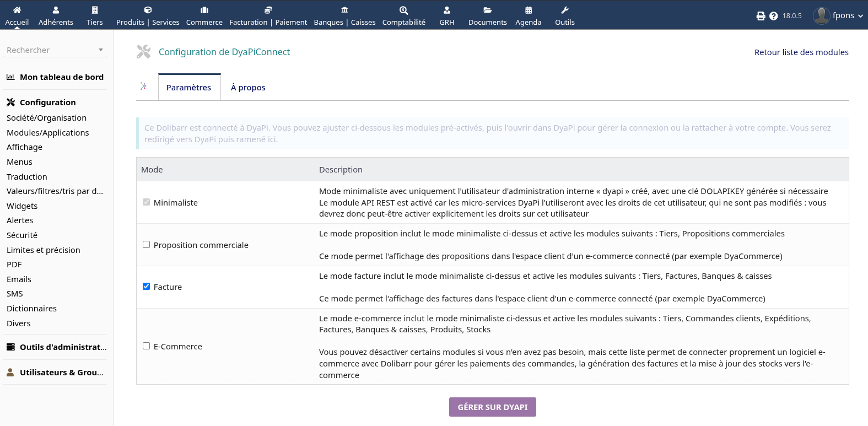Open the Tiers building icon
This screenshot has width=868, height=426.
[95, 10]
